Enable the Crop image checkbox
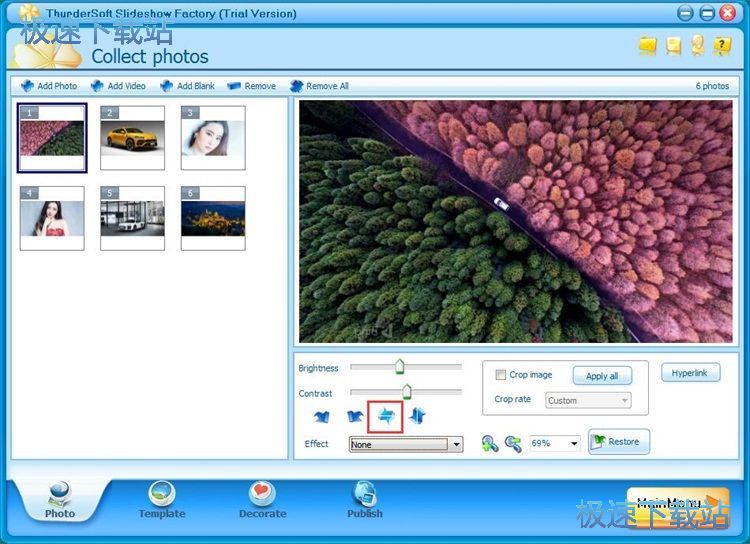Screen dimensions: 750x544 (x=501, y=375)
